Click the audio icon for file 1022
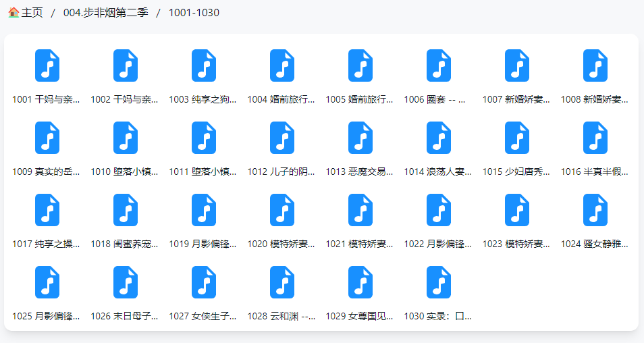The height and width of the screenshot is (343, 644). [x=438, y=210]
